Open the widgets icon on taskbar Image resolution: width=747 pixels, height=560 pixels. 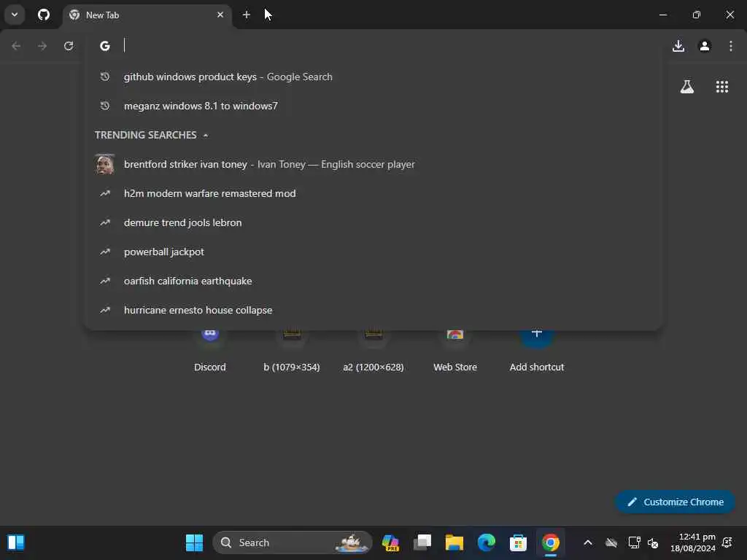tap(16, 542)
